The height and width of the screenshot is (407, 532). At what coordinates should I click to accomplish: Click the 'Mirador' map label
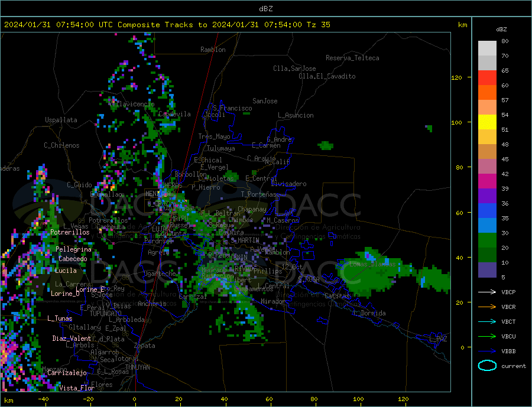(273, 301)
